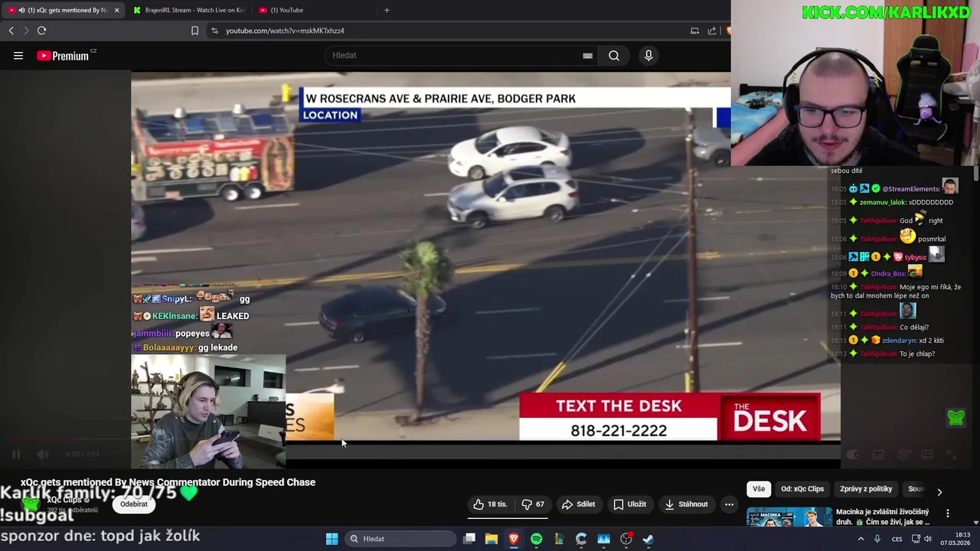The width and height of the screenshot is (980, 551).
Task: Click the taskbar Hledat search box
Action: tap(400, 539)
